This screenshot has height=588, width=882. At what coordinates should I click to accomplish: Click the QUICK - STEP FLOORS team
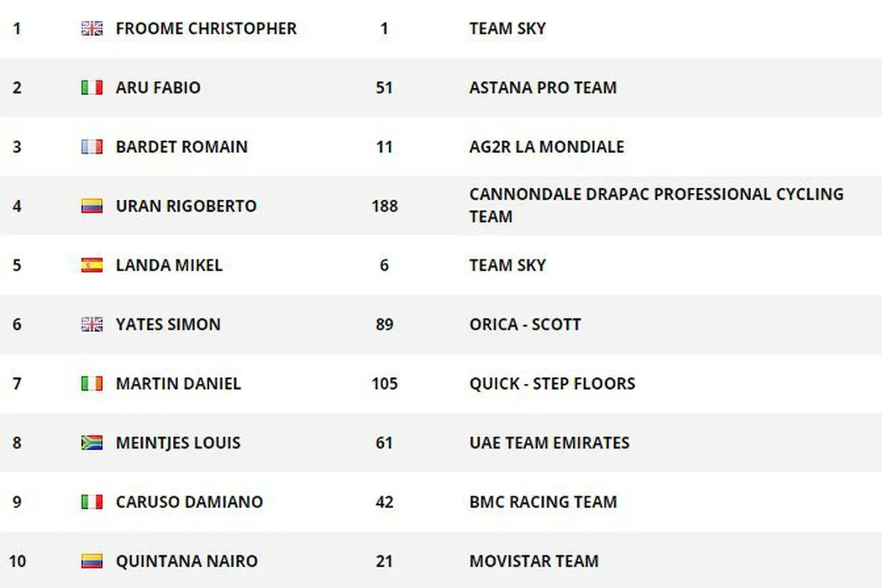(552, 384)
